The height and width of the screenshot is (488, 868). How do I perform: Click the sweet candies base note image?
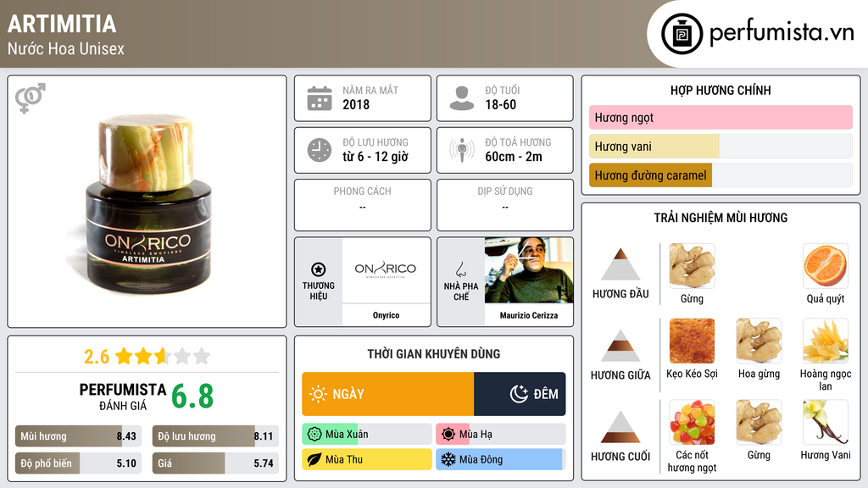pos(692,422)
